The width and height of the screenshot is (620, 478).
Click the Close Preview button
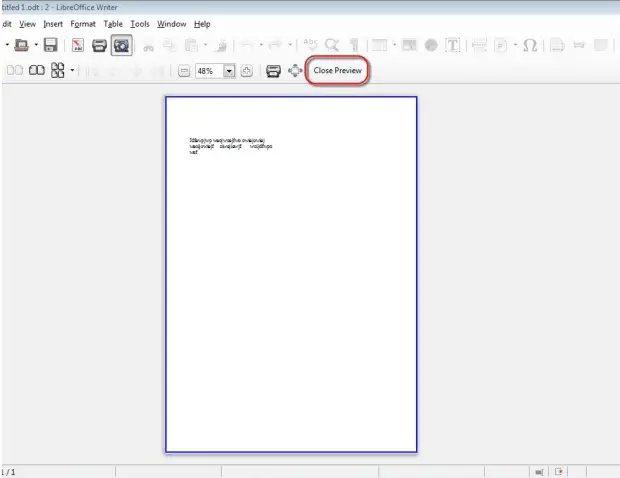point(337,71)
